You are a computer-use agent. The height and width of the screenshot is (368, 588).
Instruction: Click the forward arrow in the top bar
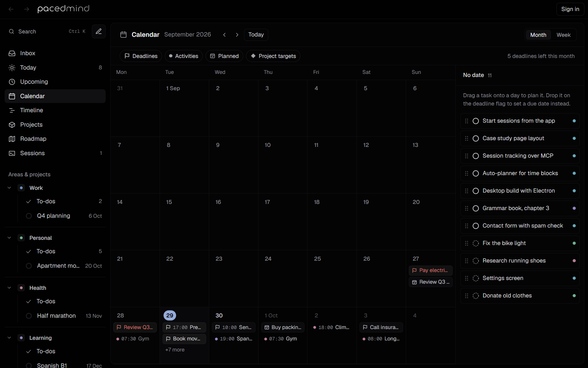click(x=27, y=9)
